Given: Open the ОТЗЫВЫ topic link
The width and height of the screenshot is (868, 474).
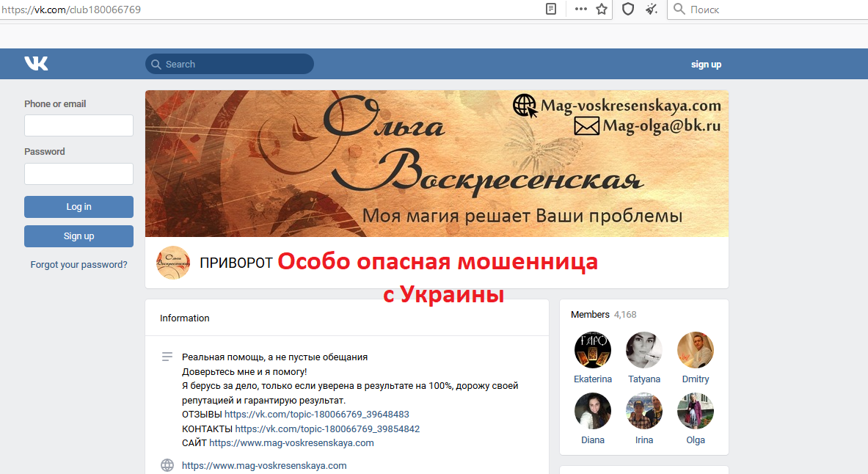Looking at the screenshot, I should pos(327,415).
